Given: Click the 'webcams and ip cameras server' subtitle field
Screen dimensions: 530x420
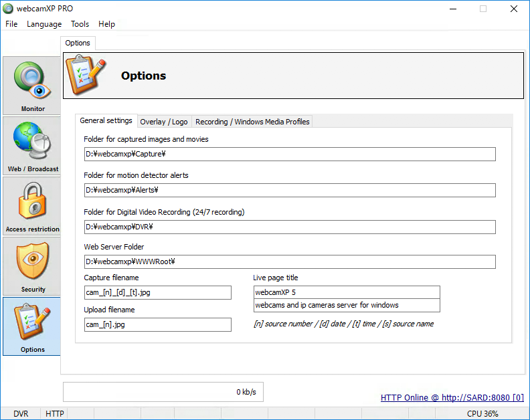Looking at the screenshot, I should click(x=347, y=306).
